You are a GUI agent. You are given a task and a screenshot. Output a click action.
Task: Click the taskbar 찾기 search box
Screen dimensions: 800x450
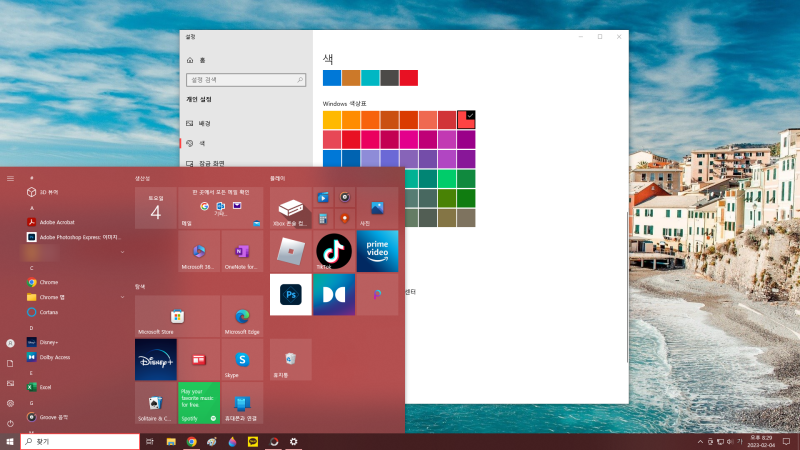tap(80, 441)
